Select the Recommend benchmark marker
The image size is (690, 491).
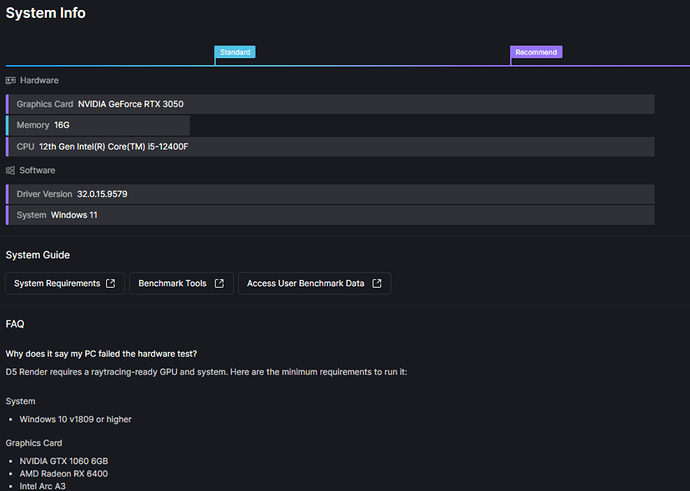(x=536, y=52)
